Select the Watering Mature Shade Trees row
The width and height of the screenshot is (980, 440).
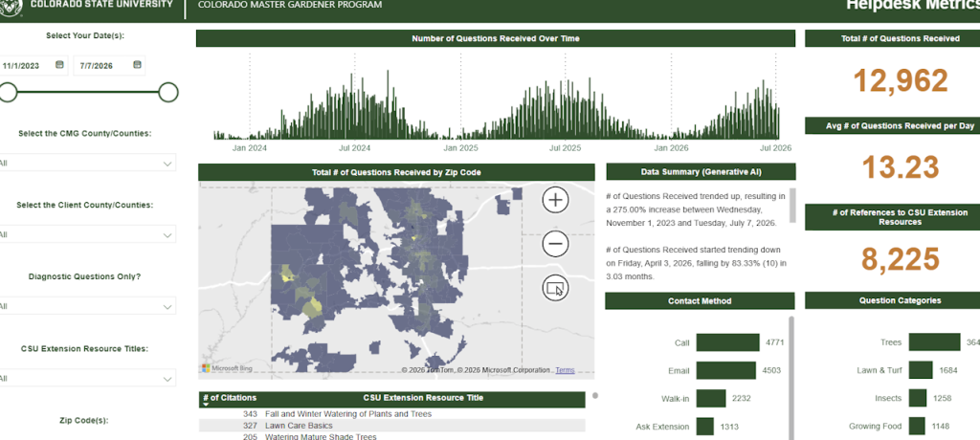(391, 436)
